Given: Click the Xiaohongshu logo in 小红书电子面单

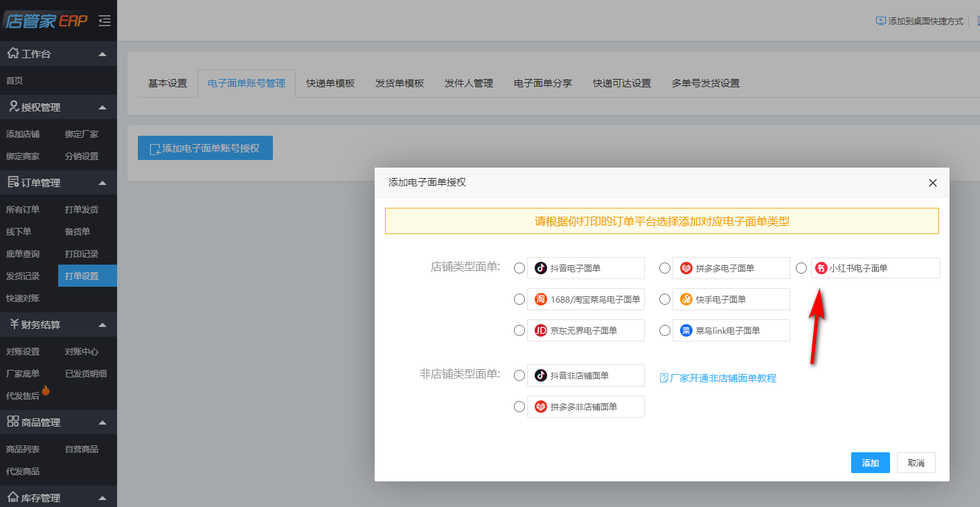Looking at the screenshot, I should pos(821,268).
